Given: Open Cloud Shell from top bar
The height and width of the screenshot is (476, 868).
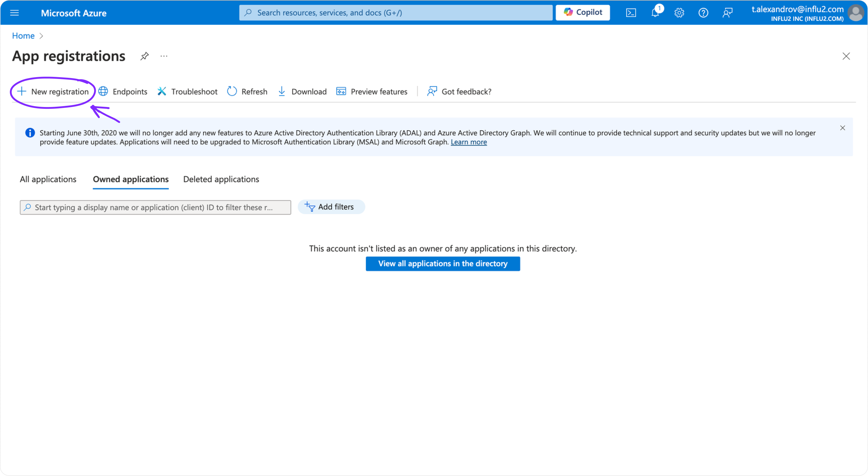Looking at the screenshot, I should tap(631, 13).
